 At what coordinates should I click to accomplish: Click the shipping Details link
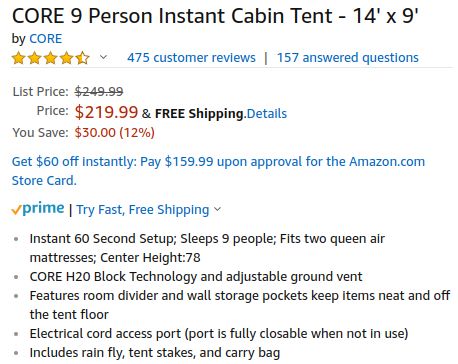pos(267,114)
